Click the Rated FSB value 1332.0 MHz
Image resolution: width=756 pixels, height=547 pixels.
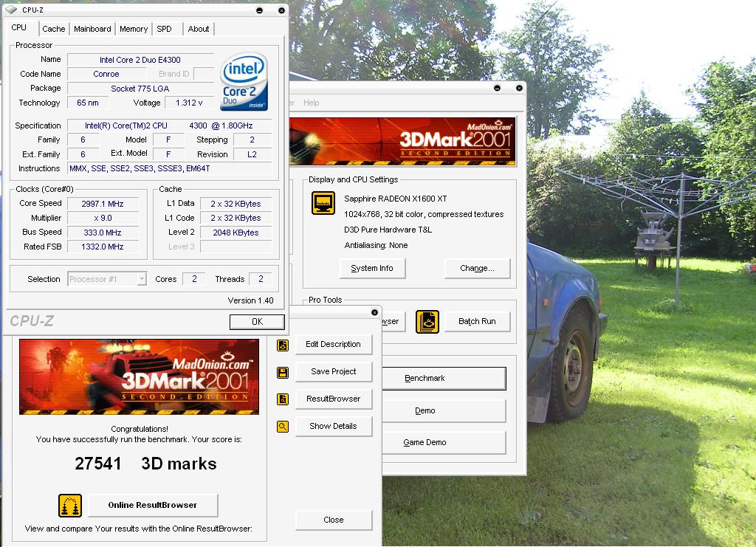pyautogui.click(x=103, y=247)
